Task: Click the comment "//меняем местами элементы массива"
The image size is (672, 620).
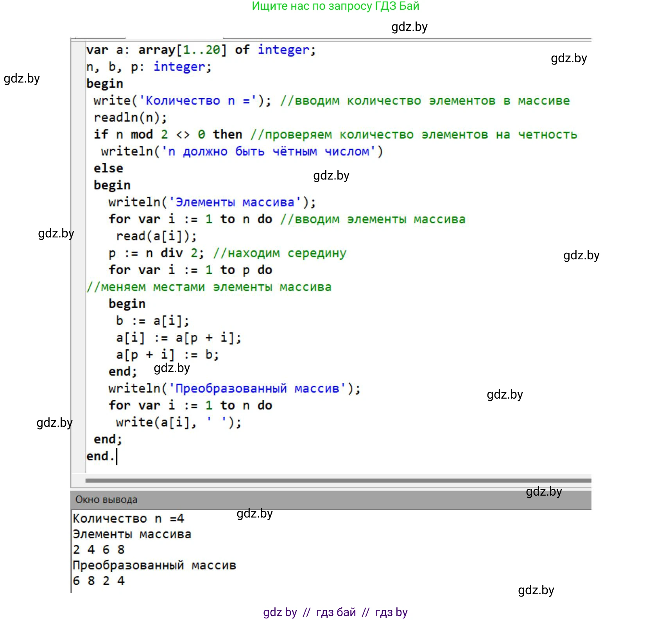Action: (209, 287)
